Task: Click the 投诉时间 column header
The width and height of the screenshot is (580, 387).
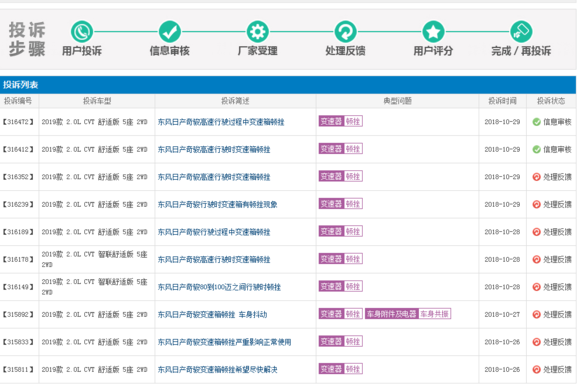Action: point(502,101)
